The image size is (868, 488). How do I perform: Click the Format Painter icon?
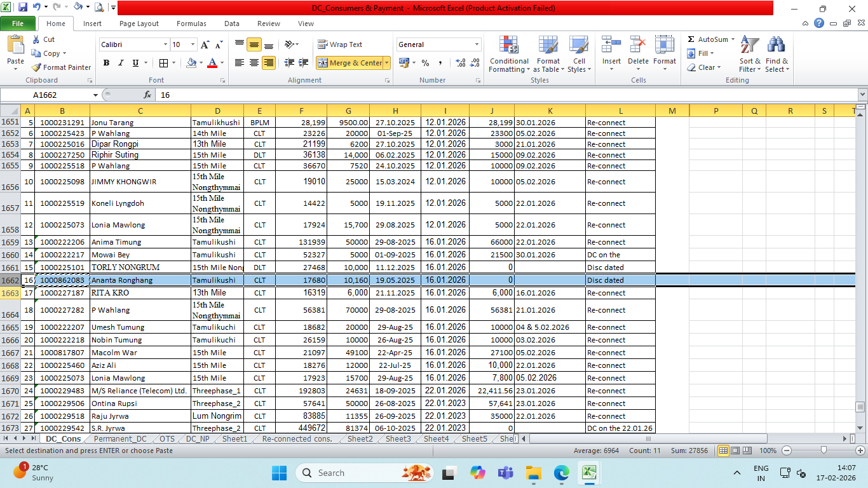(37, 67)
